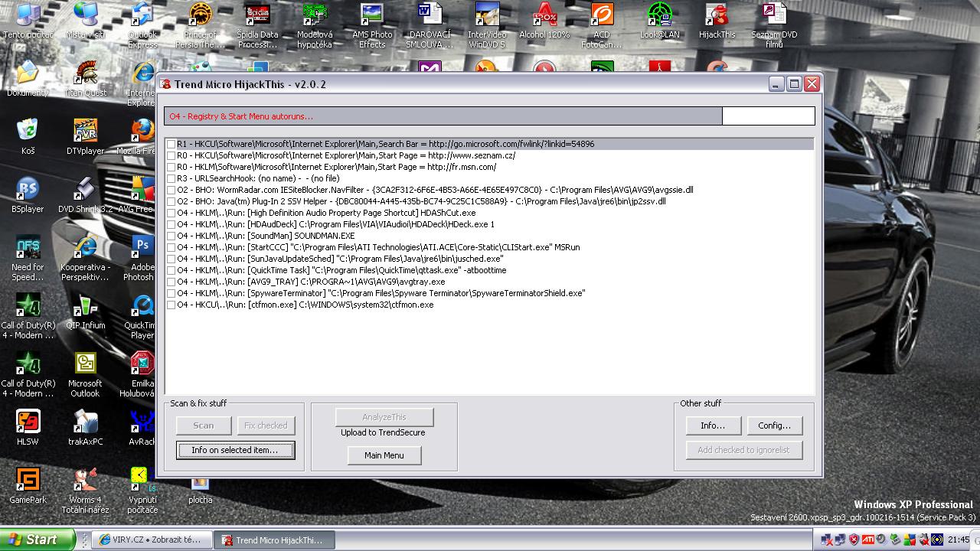Launch Alcohol 120% desktop shortcut
The width and height of the screenshot is (980, 551).
(x=544, y=16)
